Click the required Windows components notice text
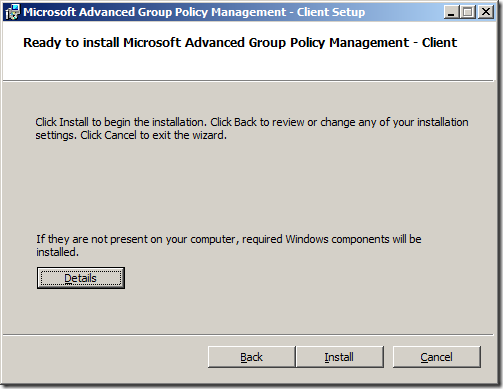 (229, 245)
